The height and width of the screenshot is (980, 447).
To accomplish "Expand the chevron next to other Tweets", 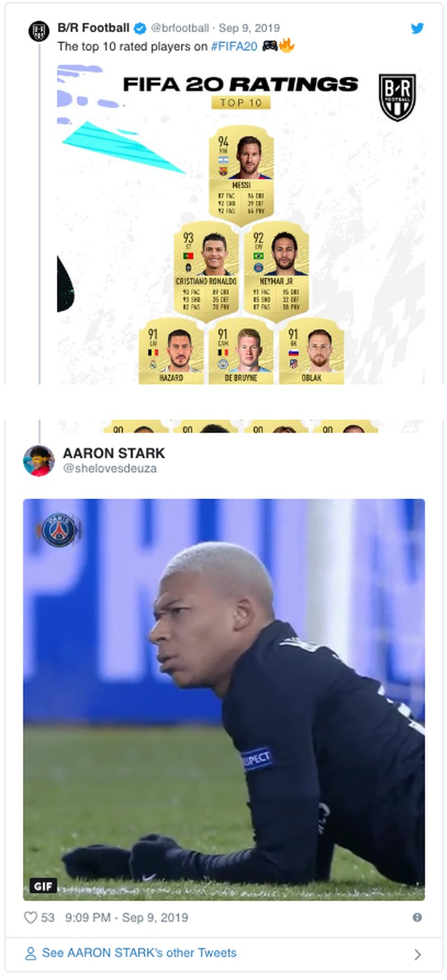I will pos(417,954).
